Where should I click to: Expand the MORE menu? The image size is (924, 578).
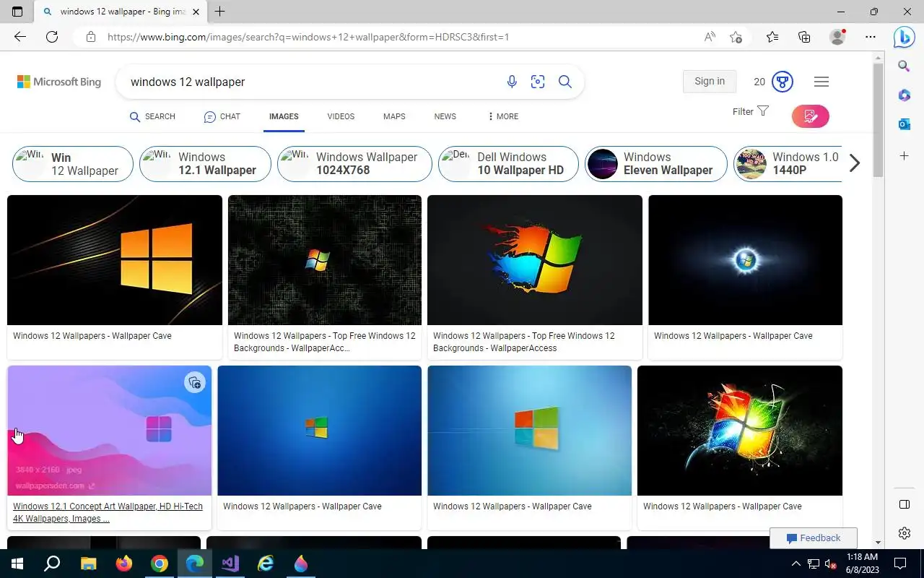tap(503, 116)
